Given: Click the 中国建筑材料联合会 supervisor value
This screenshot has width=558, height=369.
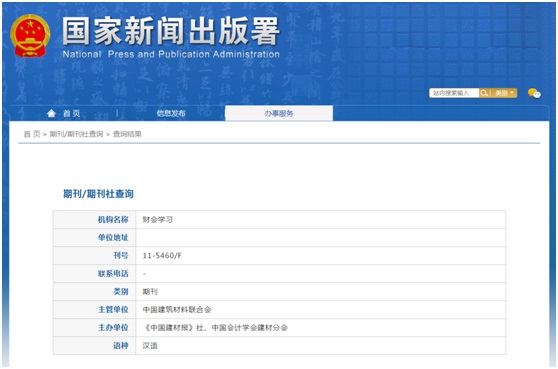Looking at the screenshot, I should [177, 310].
